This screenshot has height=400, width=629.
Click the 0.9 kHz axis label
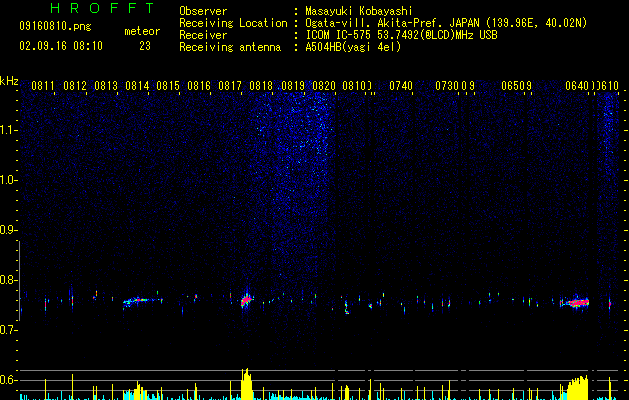pos(9,230)
